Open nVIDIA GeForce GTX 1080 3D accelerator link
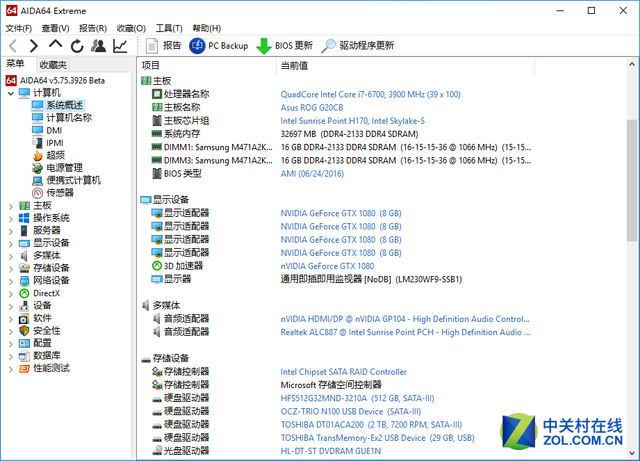 click(x=327, y=266)
